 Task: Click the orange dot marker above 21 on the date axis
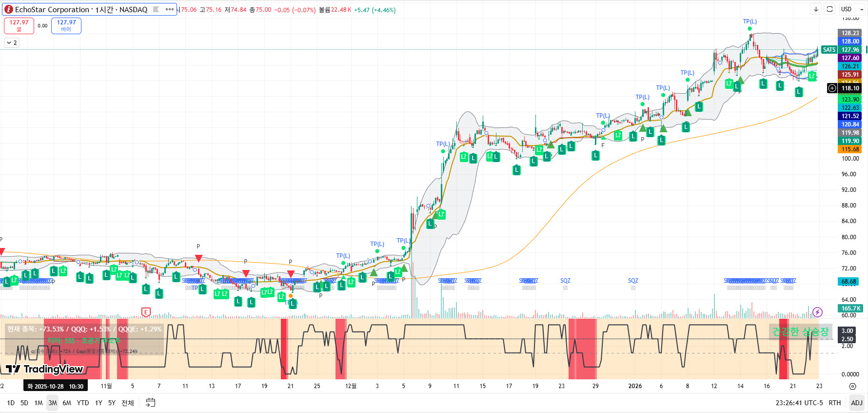291,296
